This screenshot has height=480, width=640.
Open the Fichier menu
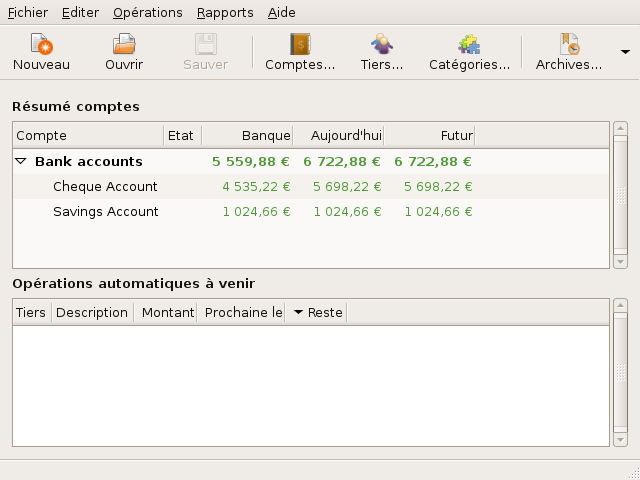point(27,13)
